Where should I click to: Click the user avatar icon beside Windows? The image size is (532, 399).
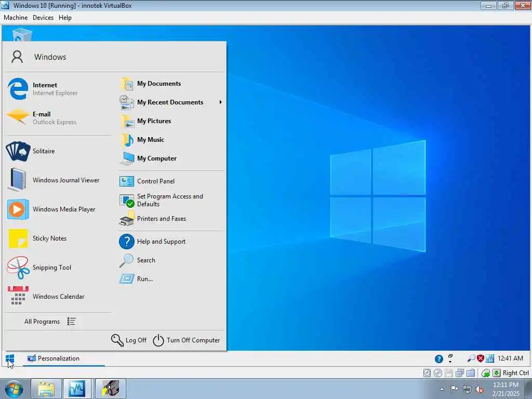tap(17, 57)
